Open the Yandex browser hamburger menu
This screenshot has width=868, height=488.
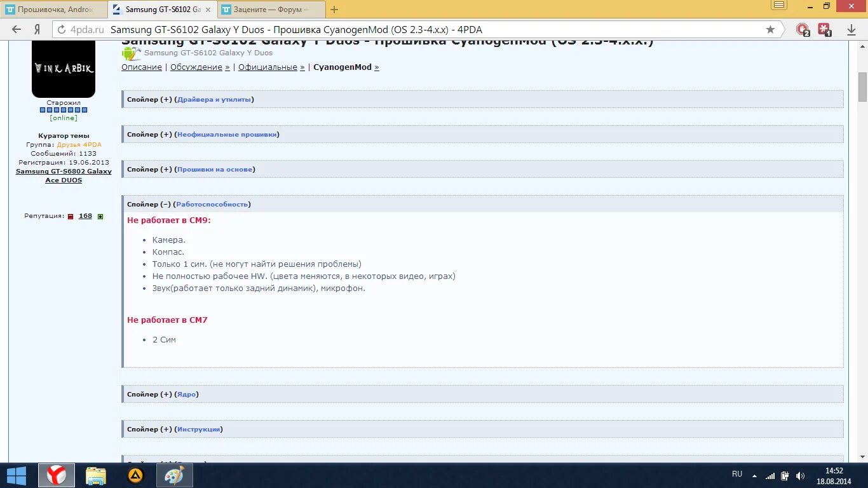pos(779,6)
